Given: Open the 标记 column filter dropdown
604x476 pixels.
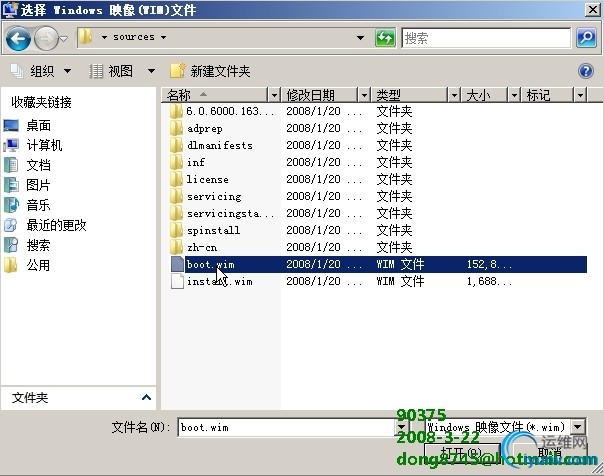Looking at the screenshot, I should [x=580, y=95].
